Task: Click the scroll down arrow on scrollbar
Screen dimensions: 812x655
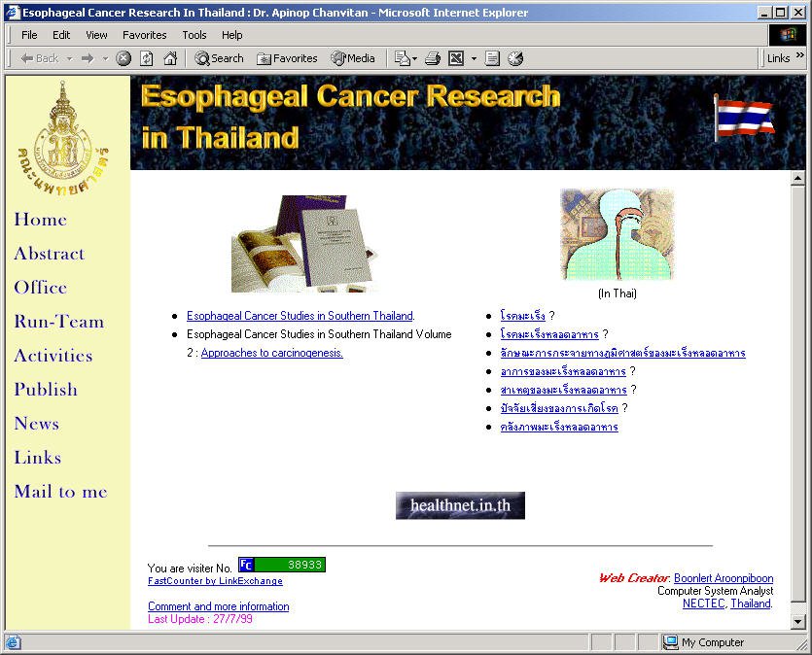Action: pos(798,622)
